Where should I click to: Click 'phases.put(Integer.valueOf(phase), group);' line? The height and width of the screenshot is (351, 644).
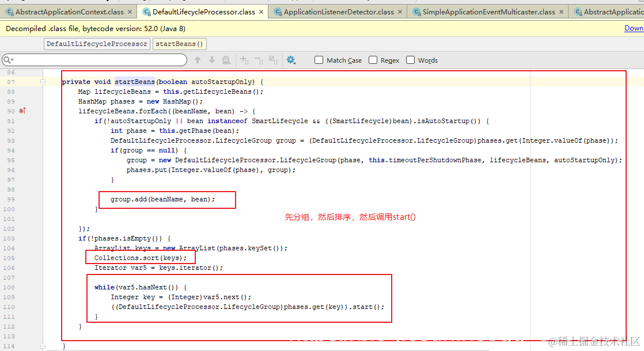(211, 170)
